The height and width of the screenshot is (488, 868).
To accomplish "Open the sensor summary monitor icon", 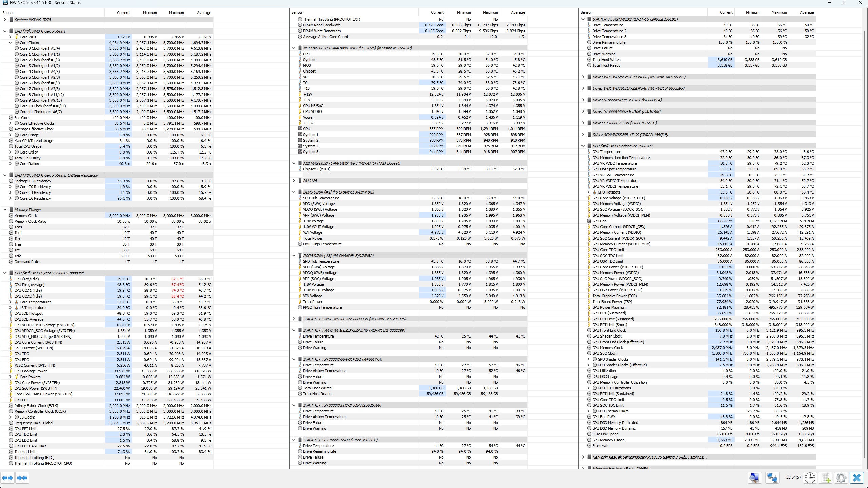I will click(x=754, y=478).
